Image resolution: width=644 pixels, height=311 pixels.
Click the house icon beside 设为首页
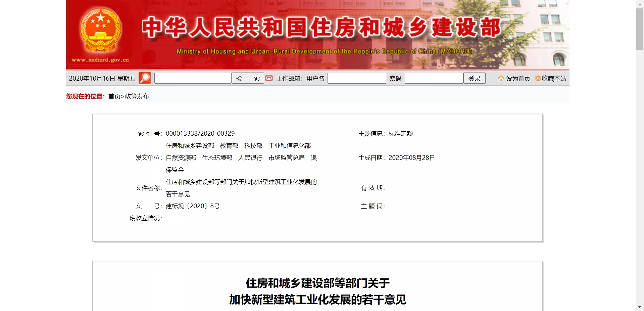click(501, 78)
